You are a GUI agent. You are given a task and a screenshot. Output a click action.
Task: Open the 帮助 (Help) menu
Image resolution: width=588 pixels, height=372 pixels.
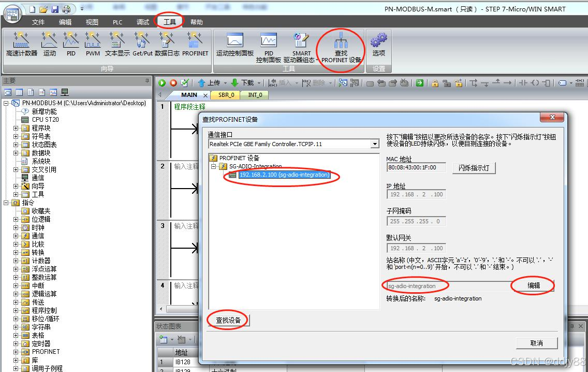tap(197, 22)
